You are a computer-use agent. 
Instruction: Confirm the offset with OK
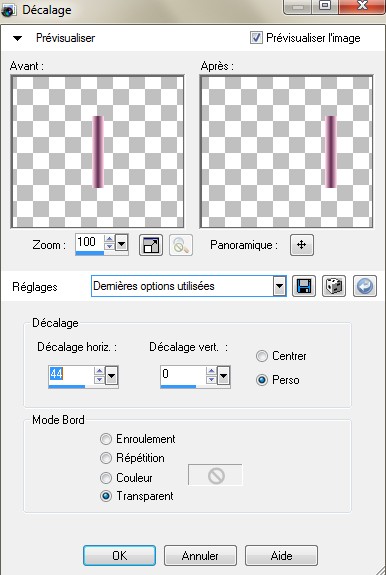coord(120,556)
